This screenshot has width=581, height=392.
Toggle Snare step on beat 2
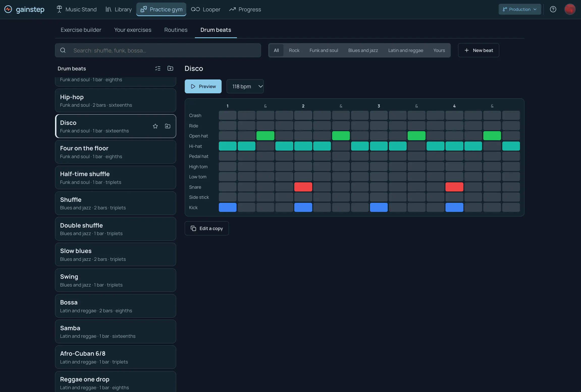click(303, 187)
